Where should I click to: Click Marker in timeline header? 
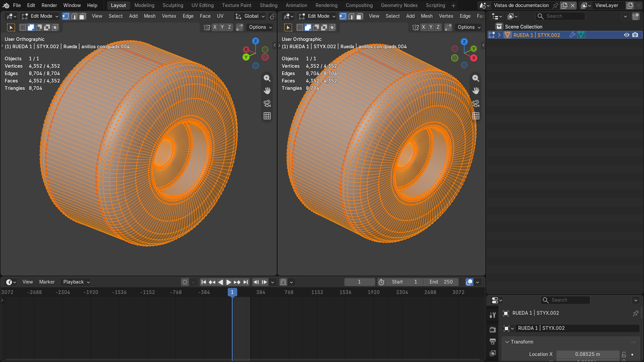click(x=47, y=282)
